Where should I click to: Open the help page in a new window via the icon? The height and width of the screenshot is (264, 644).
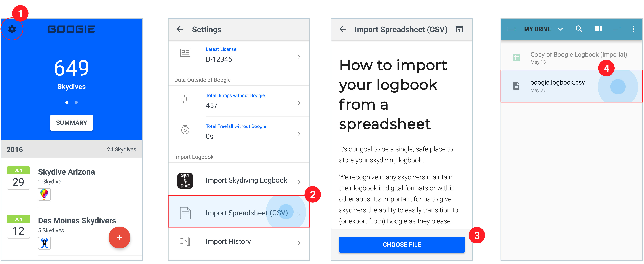(459, 29)
